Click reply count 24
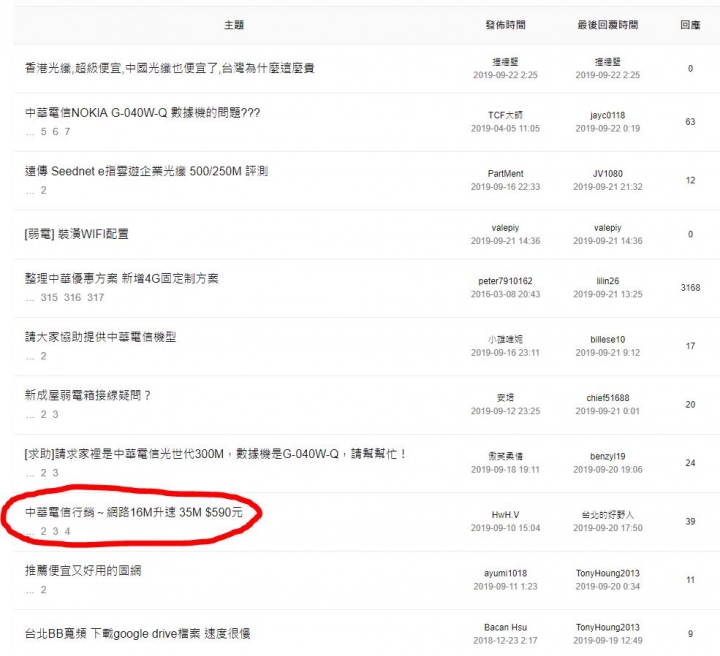Screen dimensions: 720x656 pyautogui.click(x=690, y=463)
